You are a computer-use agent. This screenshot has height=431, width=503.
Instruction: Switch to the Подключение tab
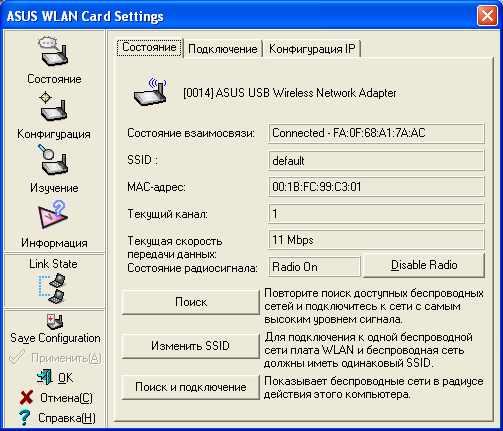223,49
